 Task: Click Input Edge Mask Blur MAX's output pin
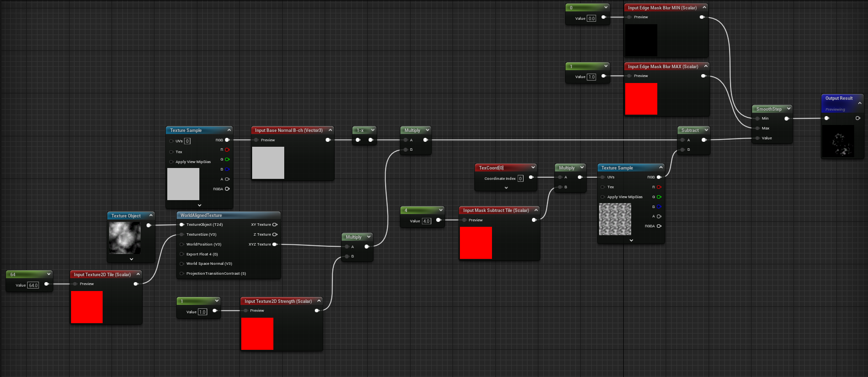click(703, 76)
